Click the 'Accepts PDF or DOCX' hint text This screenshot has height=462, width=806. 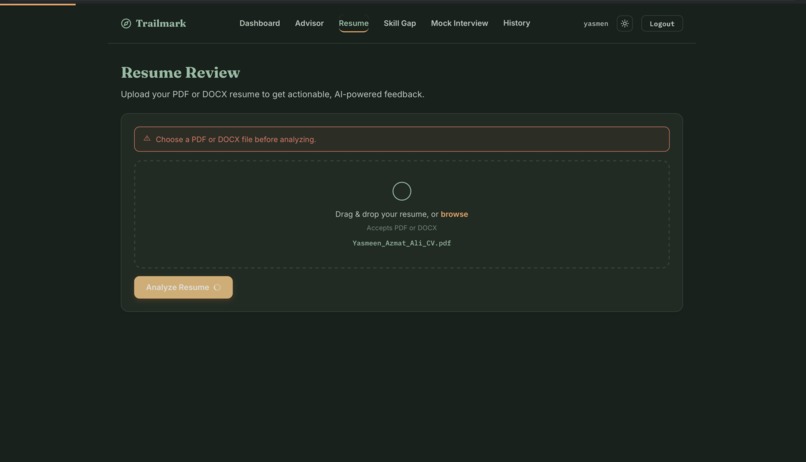[x=401, y=228]
